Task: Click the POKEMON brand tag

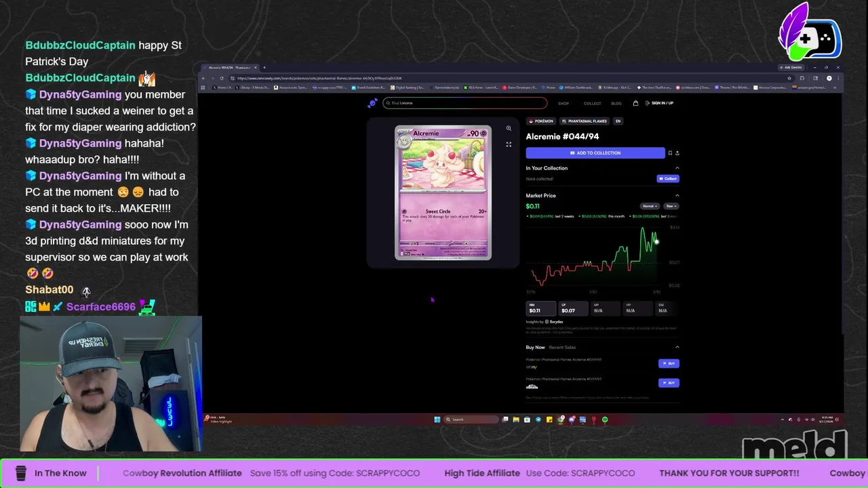Action: [541, 121]
